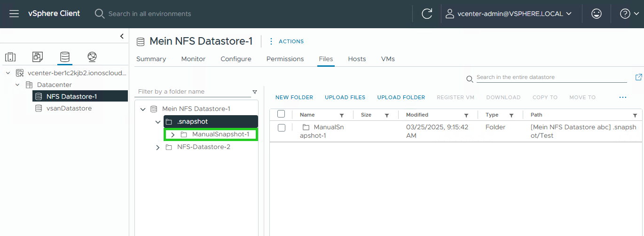Collapse the .snapshot folder node
Image resolution: width=644 pixels, height=236 pixels.
[157, 122]
